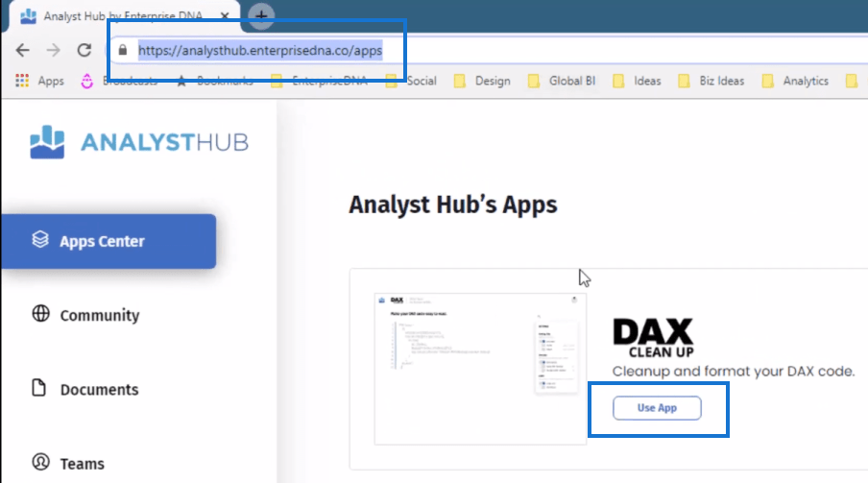868x483 pixels.
Task: Click the browser forward arrow
Action: [54, 50]
